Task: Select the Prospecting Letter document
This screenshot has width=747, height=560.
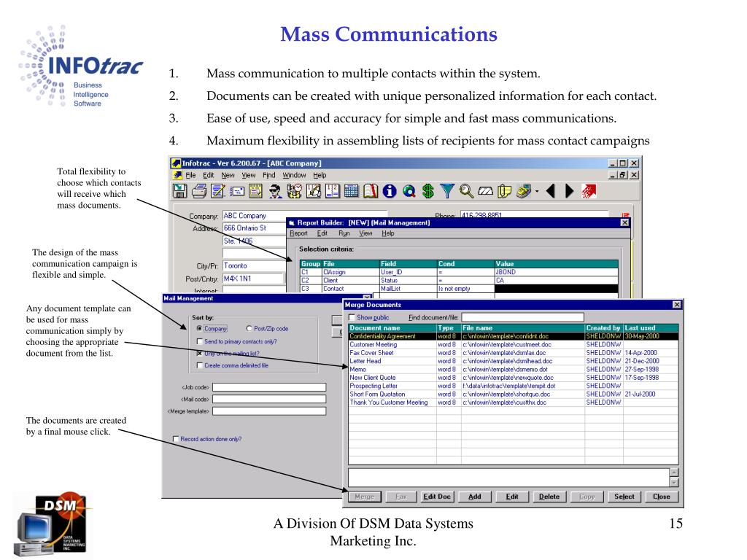Action: click(514, 386)
